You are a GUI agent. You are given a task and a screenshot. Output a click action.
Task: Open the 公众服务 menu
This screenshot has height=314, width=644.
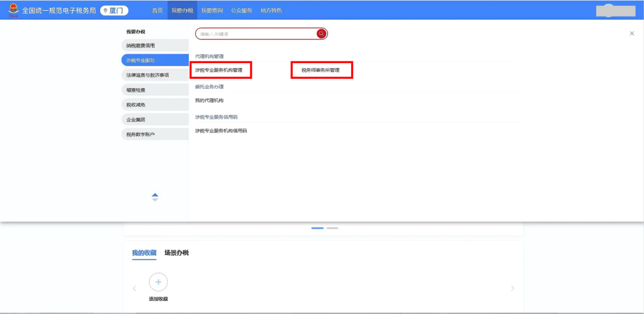(x=241, y=11)
